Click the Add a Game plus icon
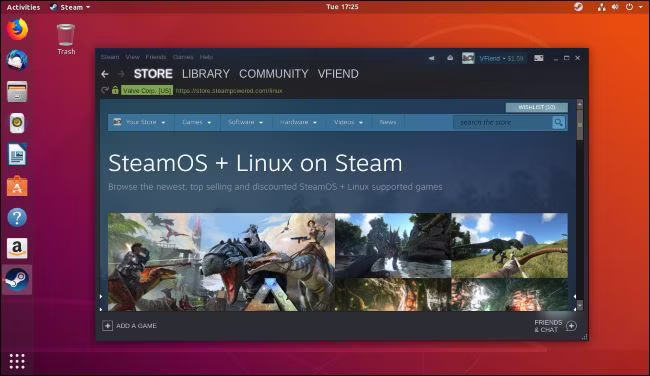 click(x=107, y=326)
